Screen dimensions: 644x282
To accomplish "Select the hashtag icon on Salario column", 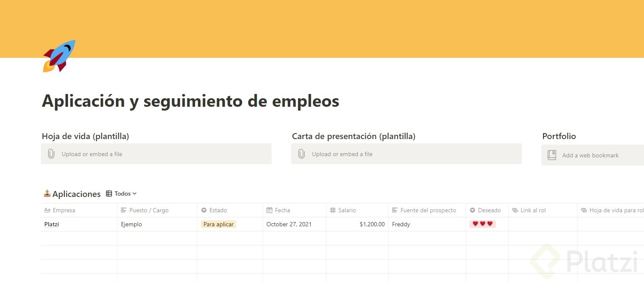I will click(x=332, y=210).
